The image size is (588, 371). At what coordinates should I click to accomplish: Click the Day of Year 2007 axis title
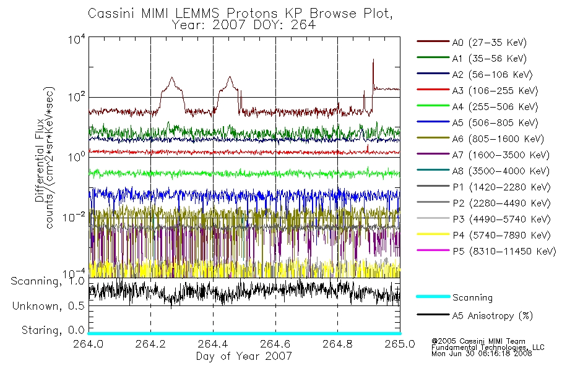[244, 356]
